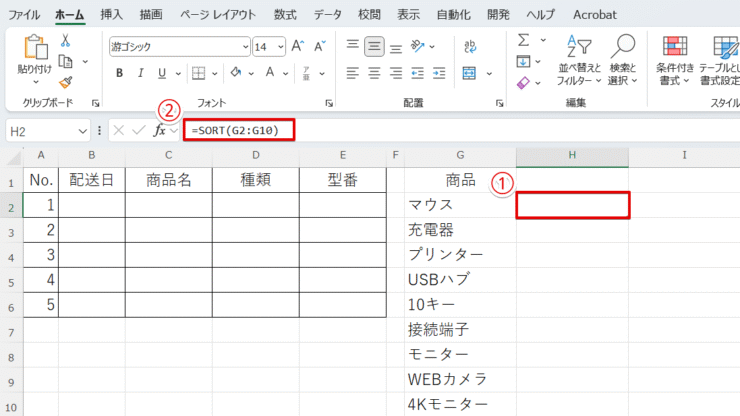Expand the merge cells dropdown arrow
Image resolution: width=740 pixels, height=416 pixels.
coord(489,74)
